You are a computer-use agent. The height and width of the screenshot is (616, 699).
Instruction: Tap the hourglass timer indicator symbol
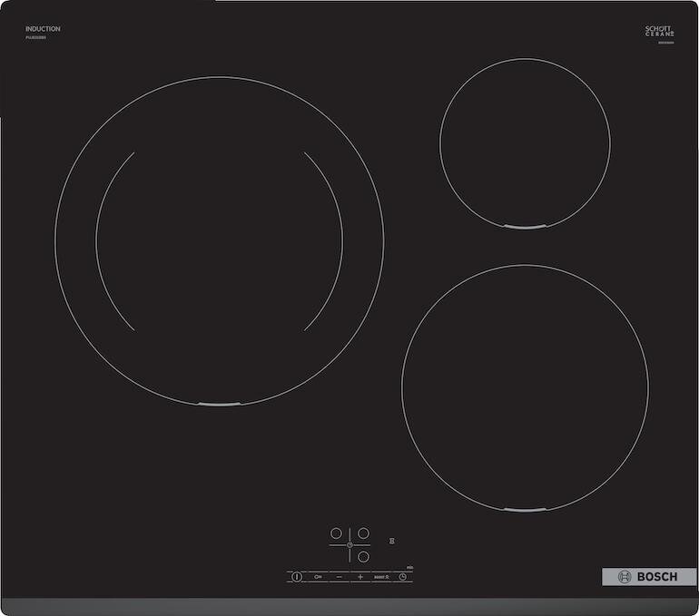pos(392,542)
